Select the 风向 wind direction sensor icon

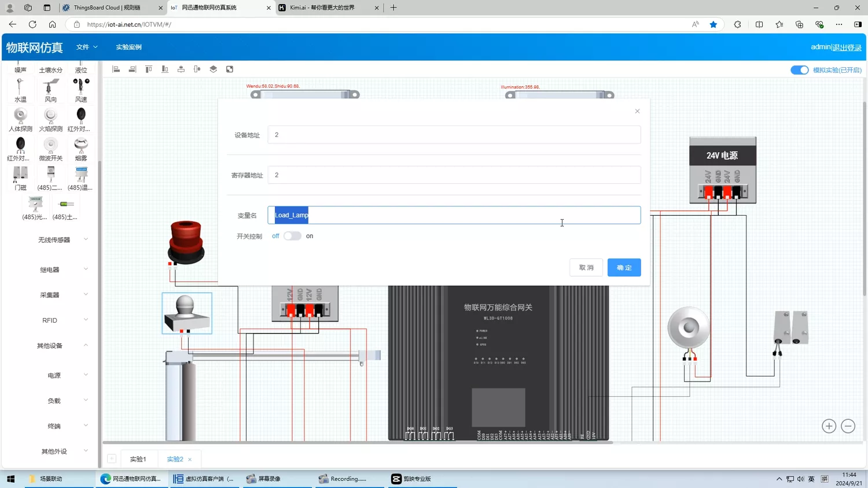tap(50, 88)
